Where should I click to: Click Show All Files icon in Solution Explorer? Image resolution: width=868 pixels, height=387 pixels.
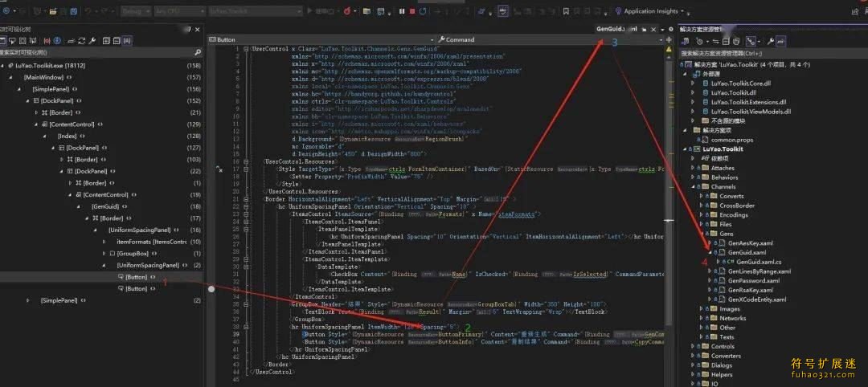click(x=735, y=42)
